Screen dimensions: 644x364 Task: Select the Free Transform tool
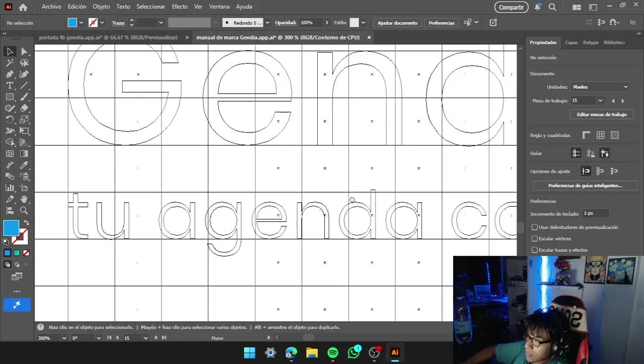pyautogui.click(x=24, y=131)
